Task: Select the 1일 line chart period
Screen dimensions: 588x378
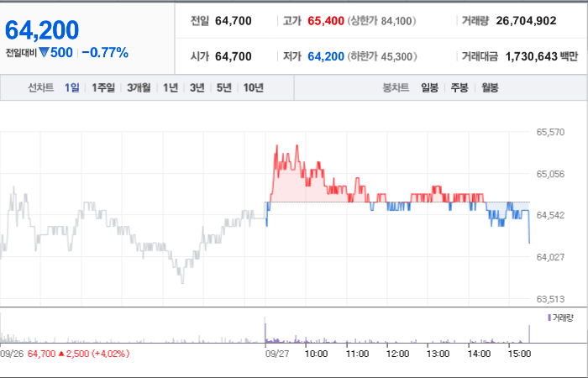Action: 71,87
